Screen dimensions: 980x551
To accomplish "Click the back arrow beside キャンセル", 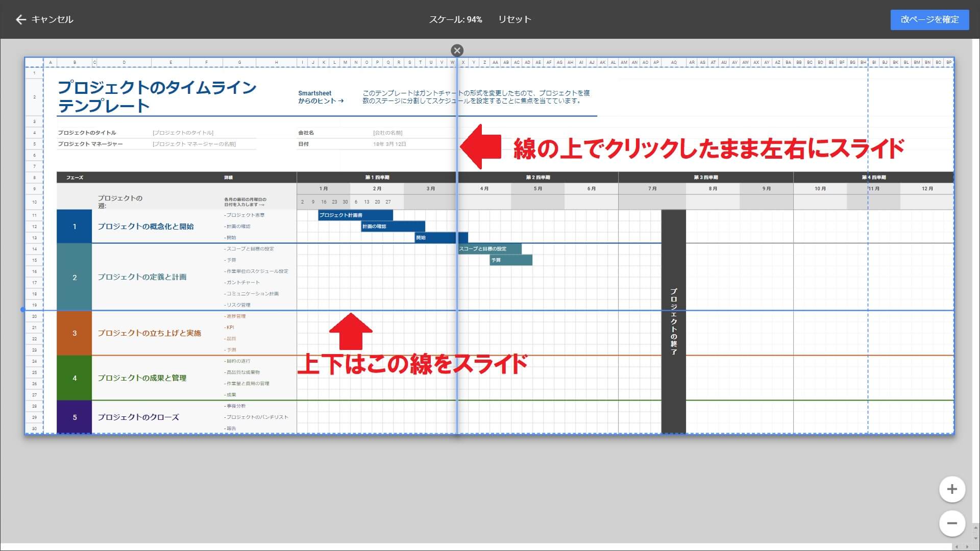I will [x=20, y=19].
